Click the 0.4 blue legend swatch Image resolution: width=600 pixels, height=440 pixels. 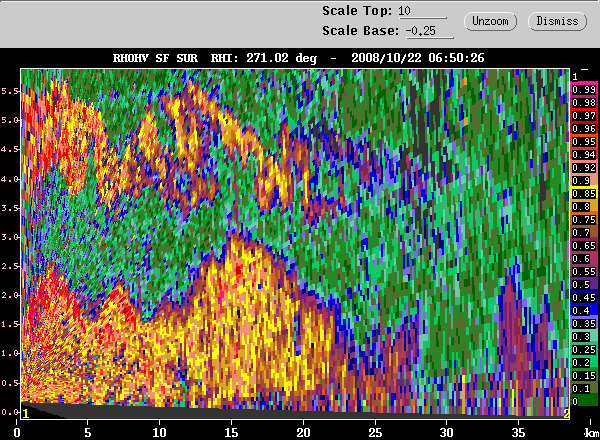[584, 310]
